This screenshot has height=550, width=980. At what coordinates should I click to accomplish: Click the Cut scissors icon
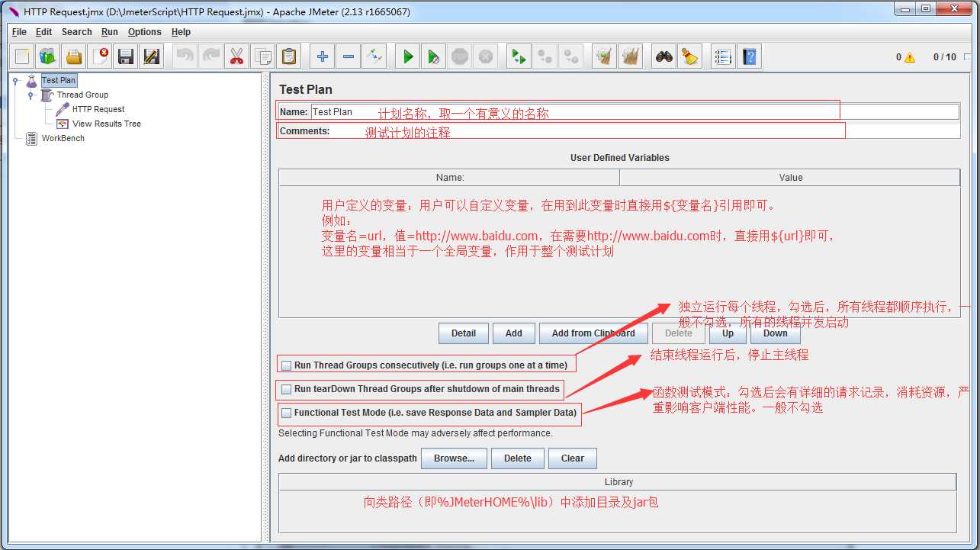point(237,56)
